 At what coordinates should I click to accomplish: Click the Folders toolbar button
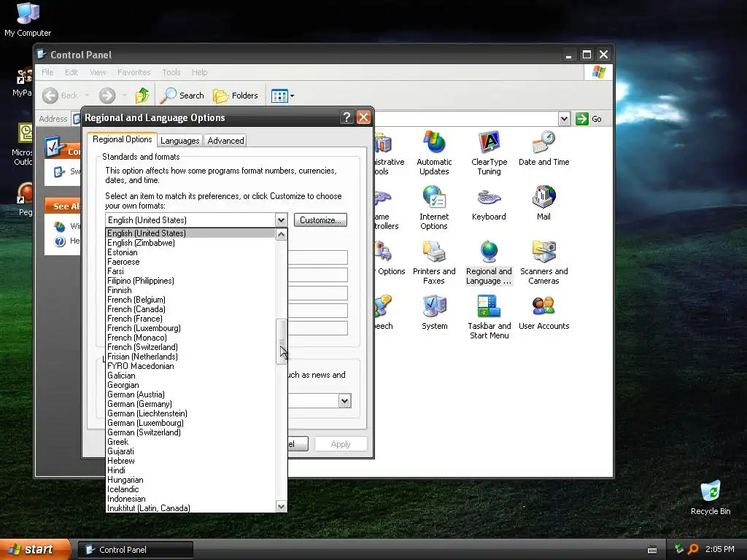pos(236,96)
